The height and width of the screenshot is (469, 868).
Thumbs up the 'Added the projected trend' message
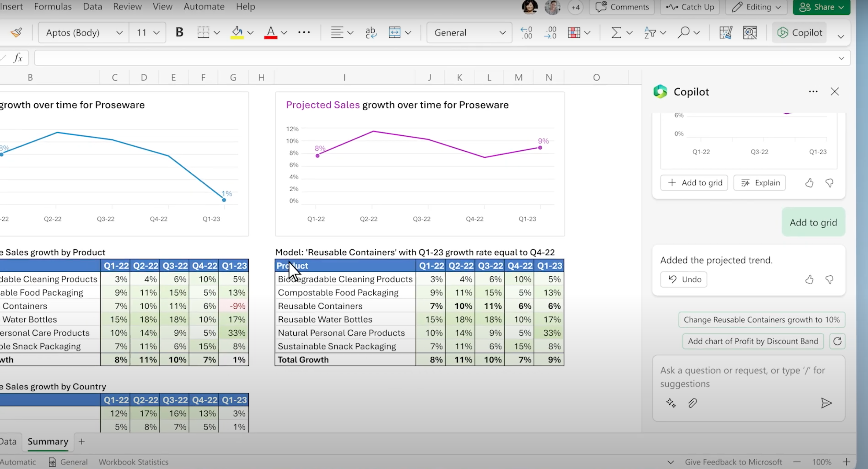(809, 280)
